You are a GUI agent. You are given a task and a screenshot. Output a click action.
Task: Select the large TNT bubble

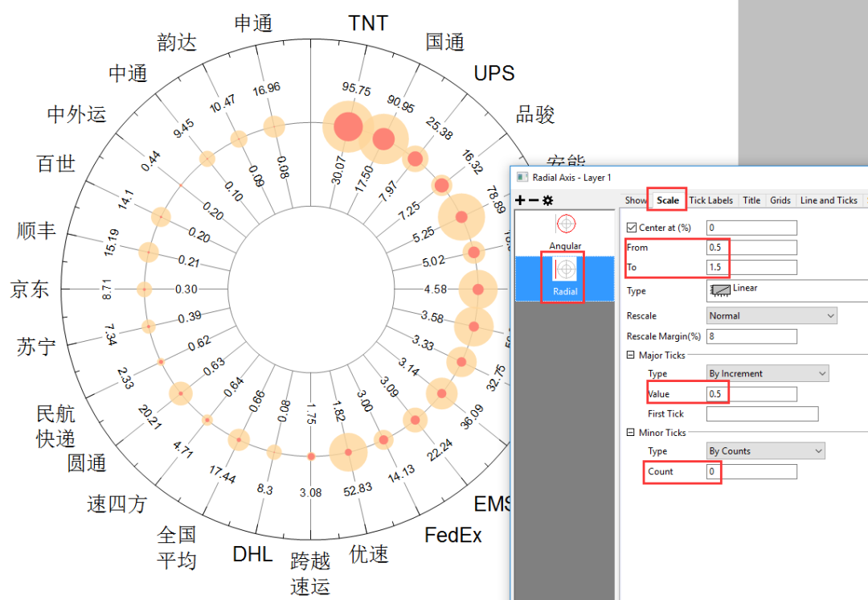(348, 126)
